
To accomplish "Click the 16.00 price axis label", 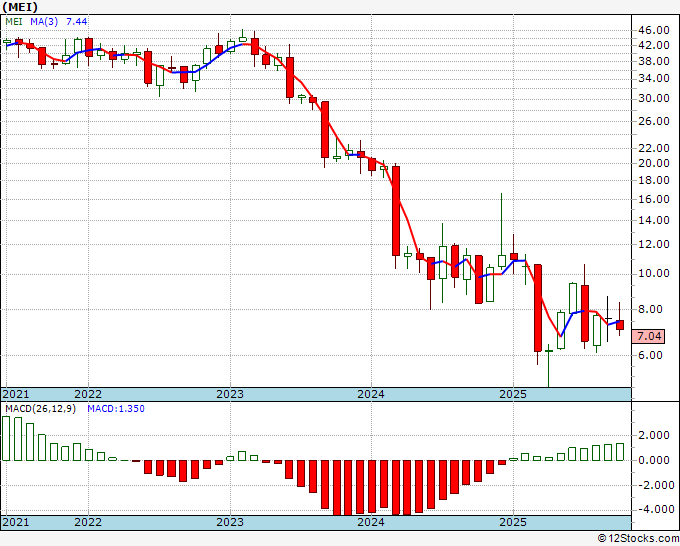I will click(654, 199).
